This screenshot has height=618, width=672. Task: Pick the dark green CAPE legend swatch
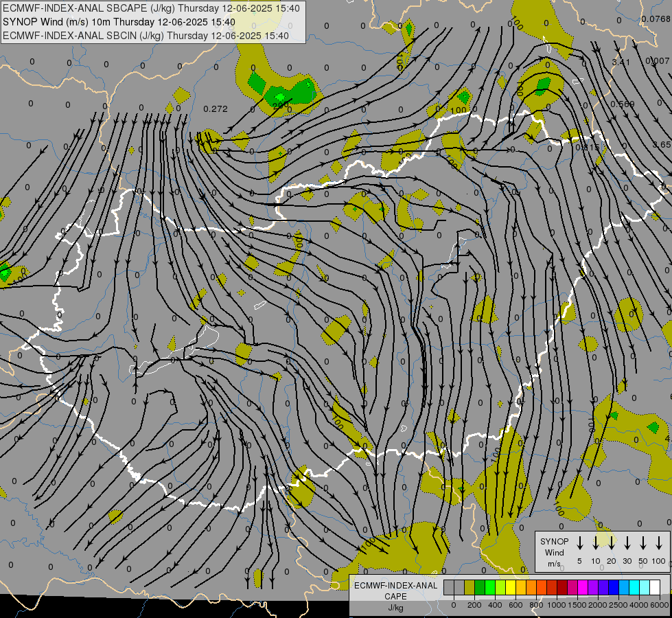coord(480,587)
